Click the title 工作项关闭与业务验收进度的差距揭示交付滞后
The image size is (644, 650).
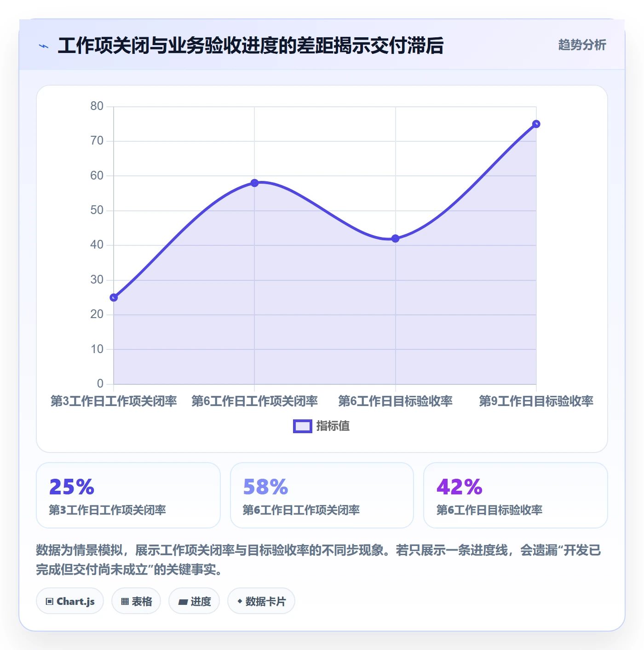coord(251,46)
